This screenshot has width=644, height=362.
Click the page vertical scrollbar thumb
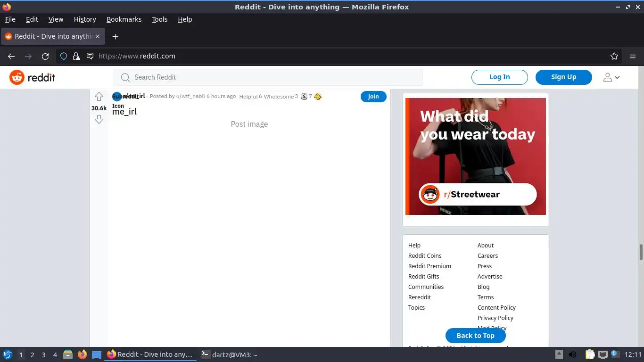coord(641,252)
